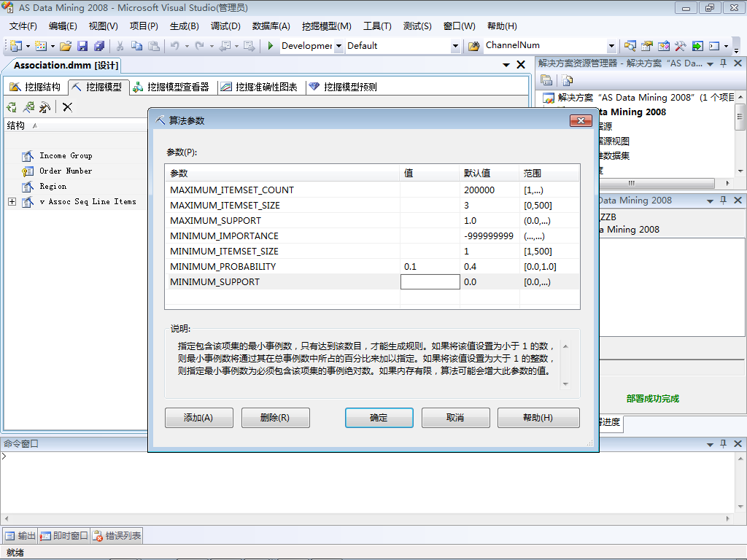Click Properties icon in Solution Explorer toolbar

[x=546, y=80]
